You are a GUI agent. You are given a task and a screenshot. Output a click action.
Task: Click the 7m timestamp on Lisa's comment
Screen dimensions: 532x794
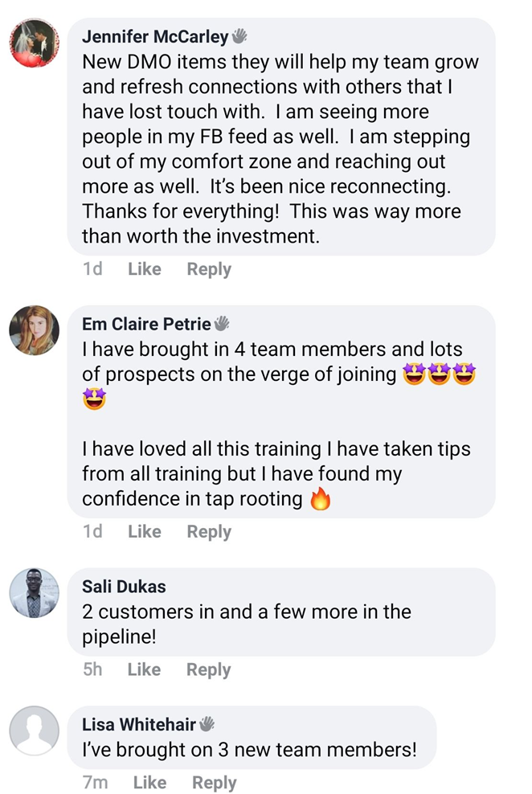pos(95,783)
